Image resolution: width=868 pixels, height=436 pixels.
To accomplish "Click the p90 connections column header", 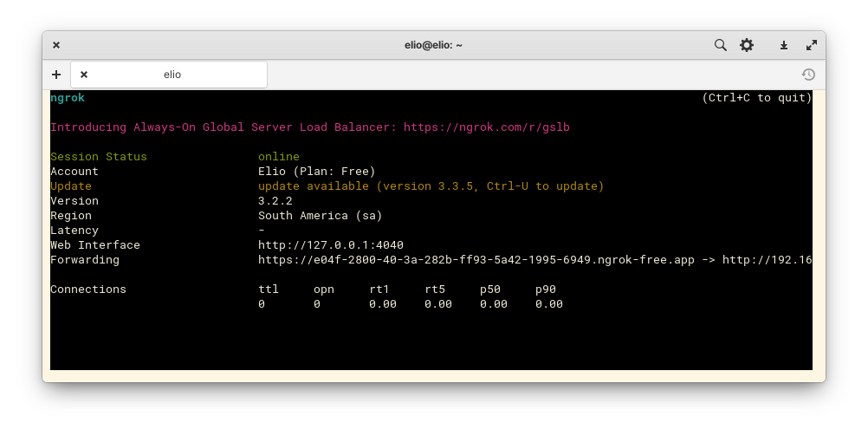I will [x=545, y=290].
